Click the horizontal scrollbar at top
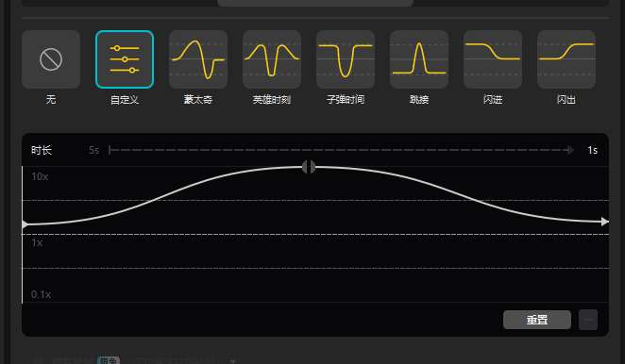The width and height of the screenshot is (625, 364). [315, 3]
